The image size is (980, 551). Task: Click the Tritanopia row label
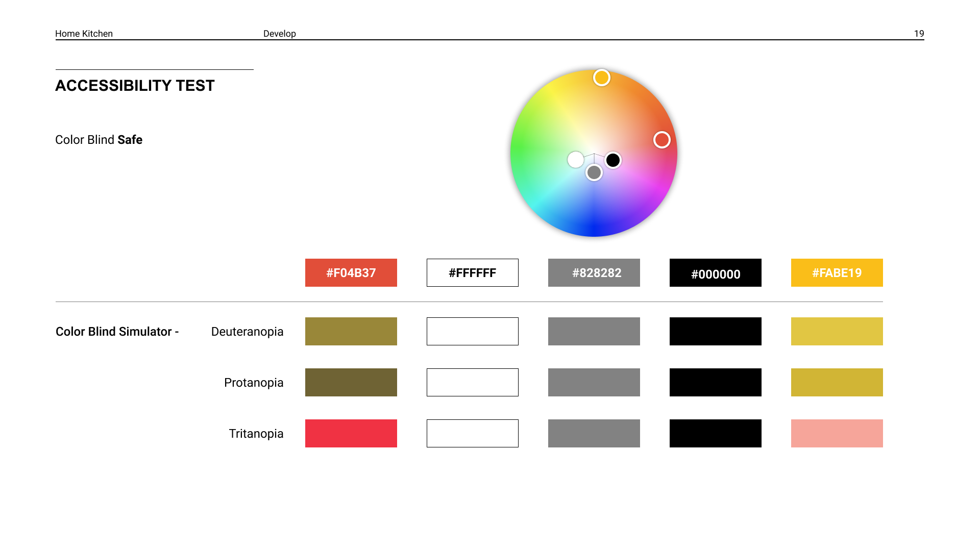point(256,434)
